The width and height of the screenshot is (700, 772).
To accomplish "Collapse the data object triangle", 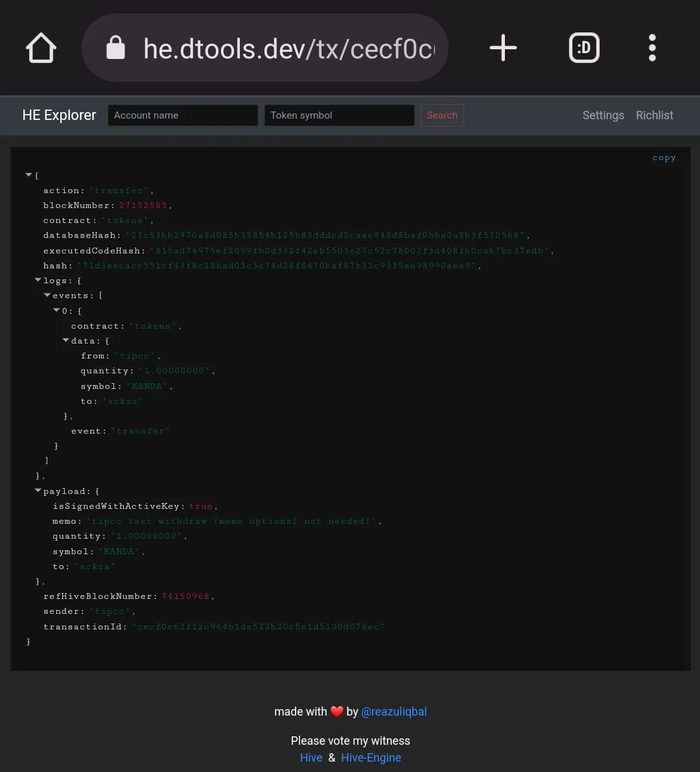I will 66,340.
